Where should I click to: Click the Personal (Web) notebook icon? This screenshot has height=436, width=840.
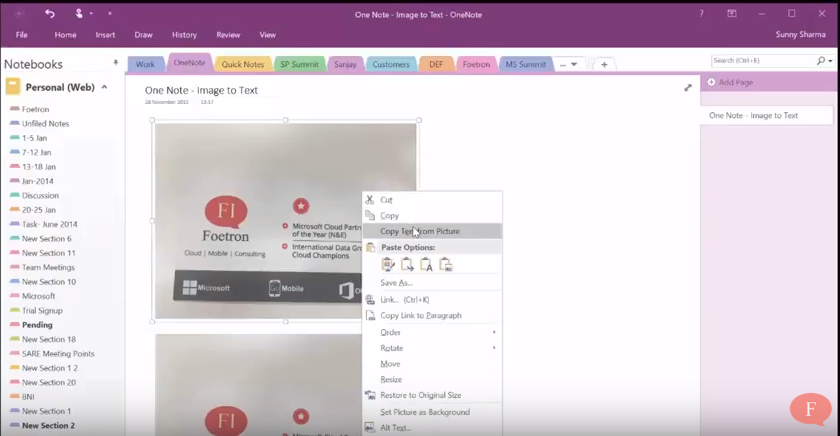point(13,87)
